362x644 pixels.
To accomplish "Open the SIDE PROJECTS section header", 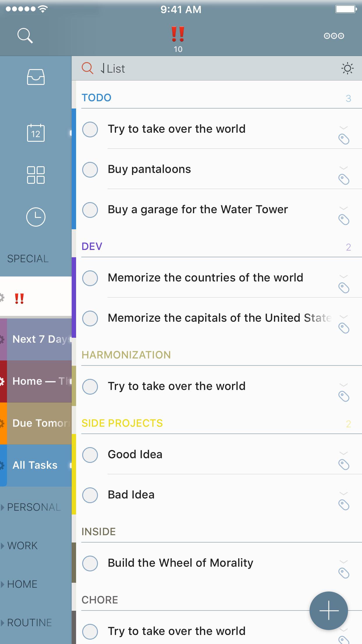I will coord(122,423).
